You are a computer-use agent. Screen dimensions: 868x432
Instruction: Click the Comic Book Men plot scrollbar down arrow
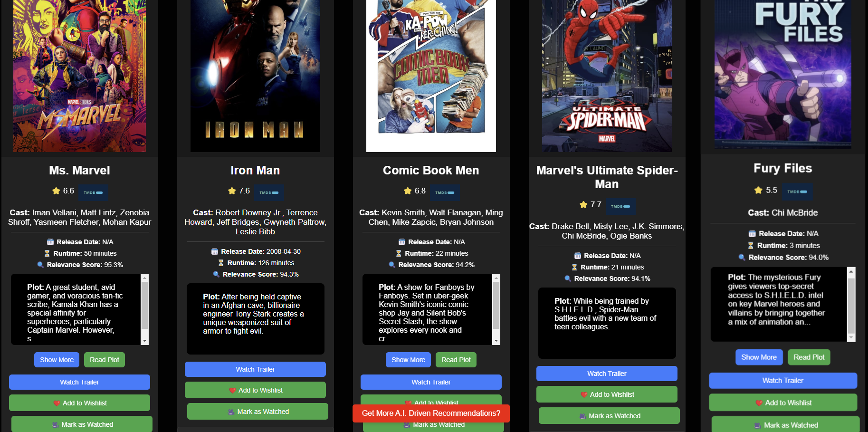tap(496, 341)
